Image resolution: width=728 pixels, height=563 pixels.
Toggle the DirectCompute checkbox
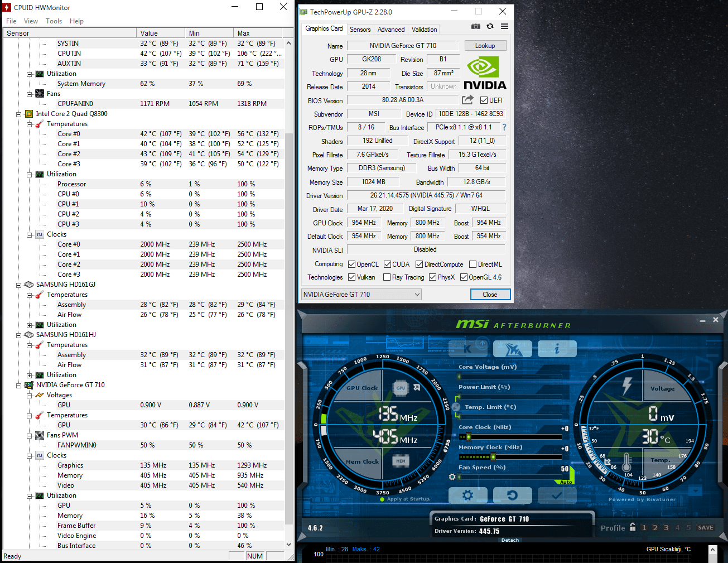(419, 264)
